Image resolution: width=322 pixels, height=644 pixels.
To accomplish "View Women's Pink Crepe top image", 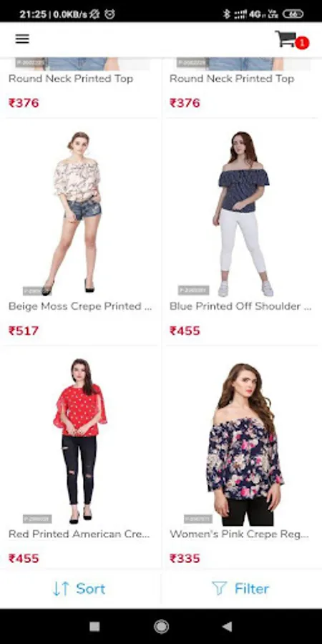I will click(x=245, y=444).
